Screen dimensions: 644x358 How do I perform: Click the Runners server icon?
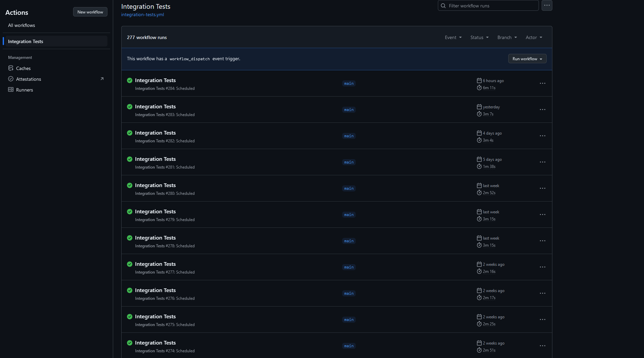[x=11, y=90]
